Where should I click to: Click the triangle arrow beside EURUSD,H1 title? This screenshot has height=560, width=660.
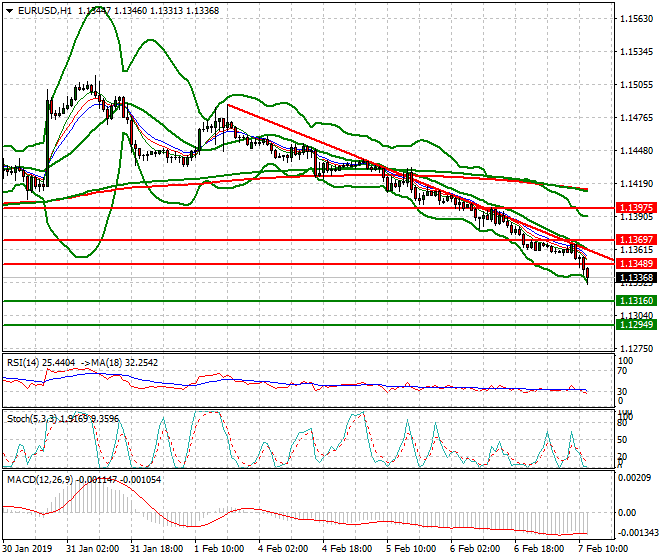9,10
